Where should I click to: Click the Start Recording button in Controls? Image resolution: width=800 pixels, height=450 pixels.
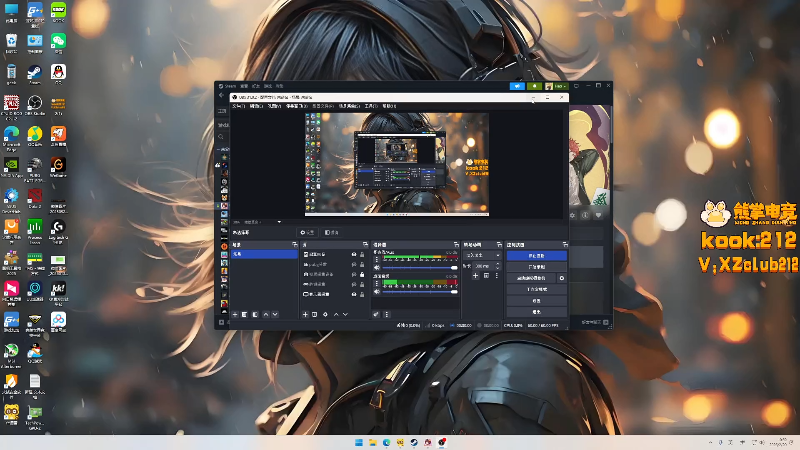[536, 267]
